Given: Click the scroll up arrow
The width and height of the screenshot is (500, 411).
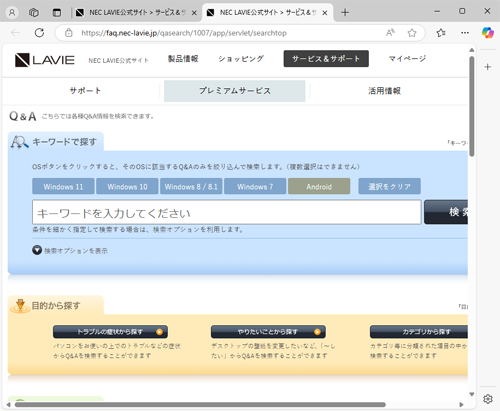Looking at the screenshot, I should click(x=472, y=50).
